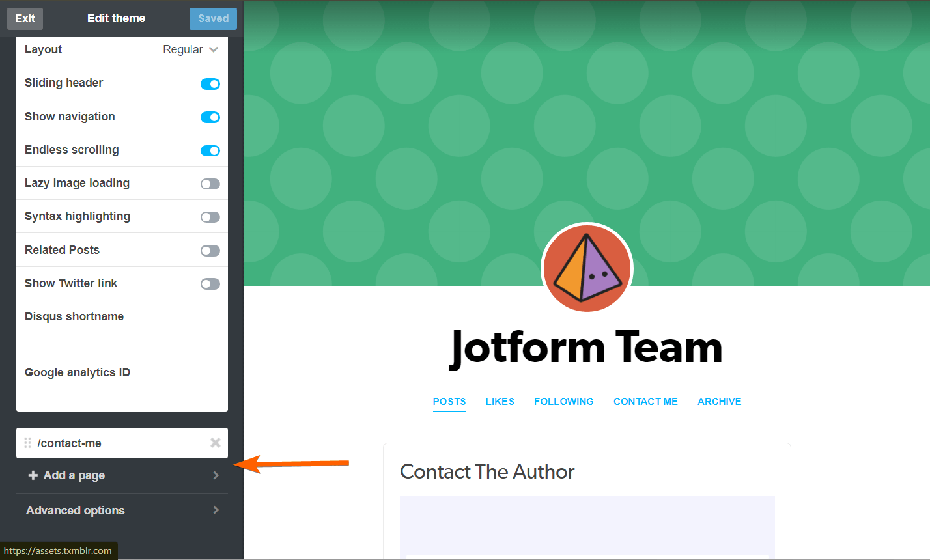Click the Add a page label
Viewport: 930px width, 560px height.
74,475
